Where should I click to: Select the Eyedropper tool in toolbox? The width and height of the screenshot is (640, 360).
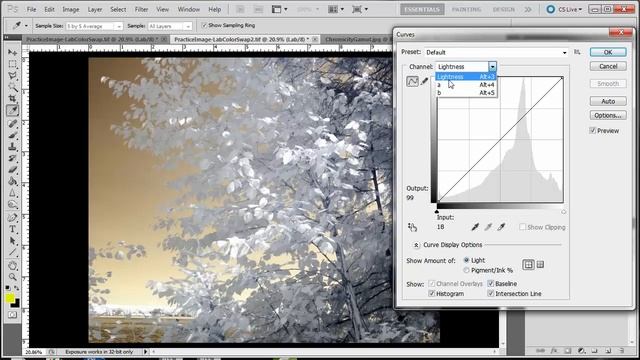[12, 110]
